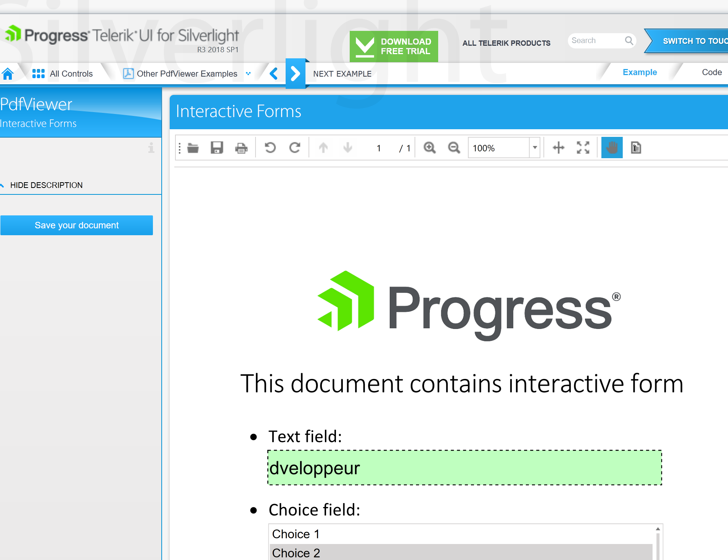728x560 pixels.
Task: Open All Controls menu
Action: (71, 74)
